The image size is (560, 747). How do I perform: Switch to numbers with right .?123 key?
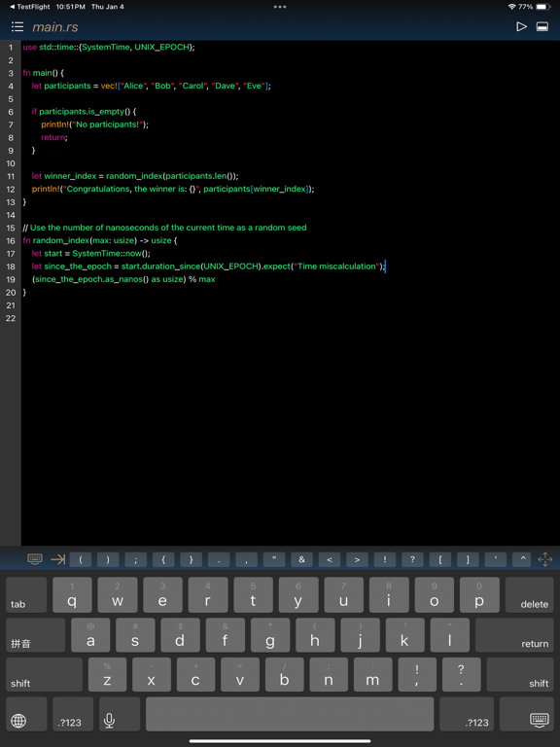point(467,715)
